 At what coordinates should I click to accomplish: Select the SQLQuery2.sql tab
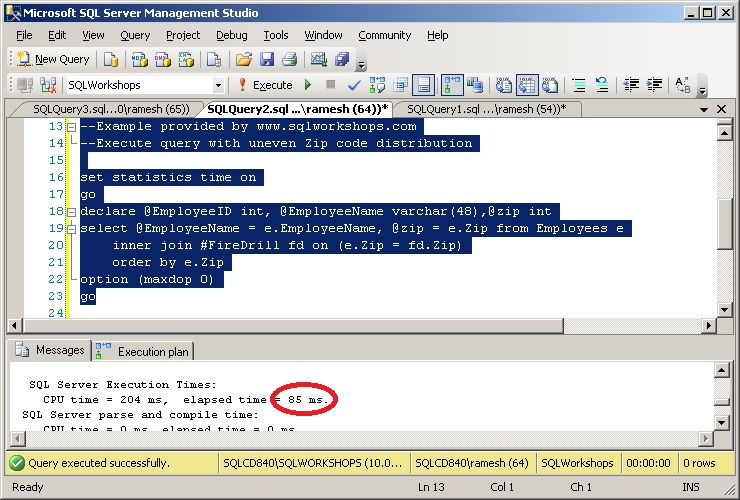tap(297, 109)
